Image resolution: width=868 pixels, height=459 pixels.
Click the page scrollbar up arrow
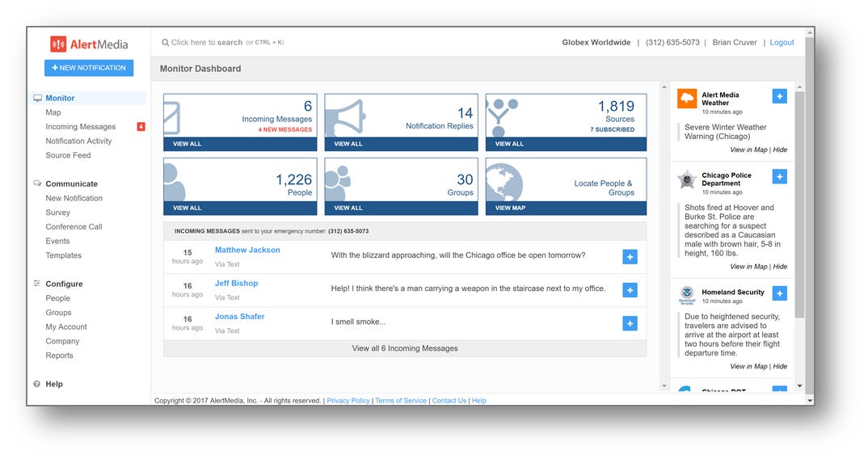pos(810,32)
